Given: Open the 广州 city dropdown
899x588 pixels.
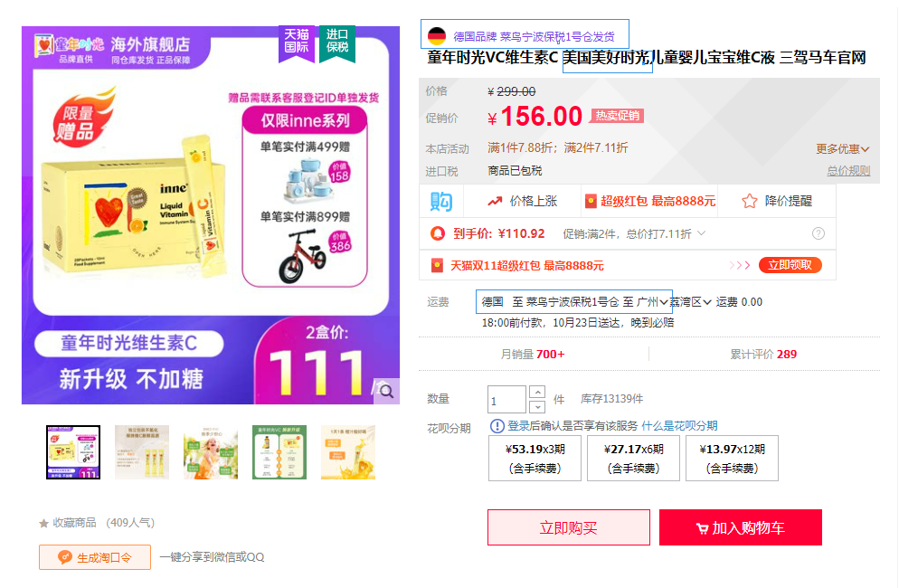Looking at the screenshot, I should (x=652, y=302).
